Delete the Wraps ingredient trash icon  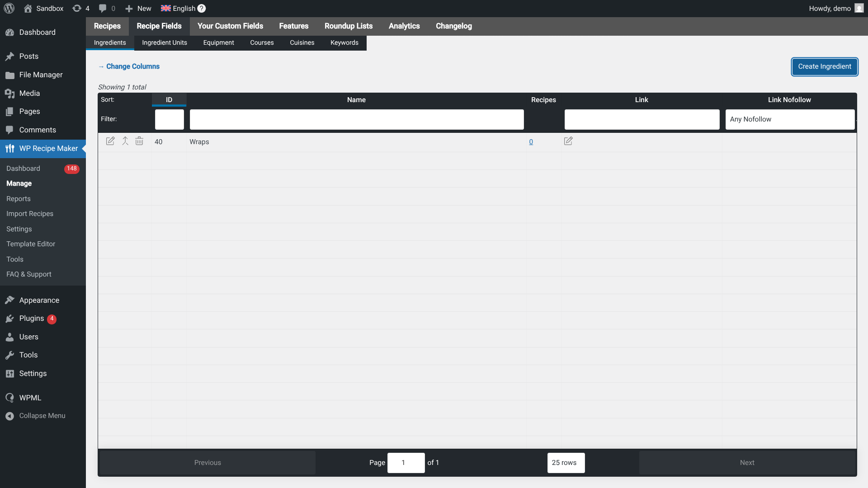coord(139,141)
